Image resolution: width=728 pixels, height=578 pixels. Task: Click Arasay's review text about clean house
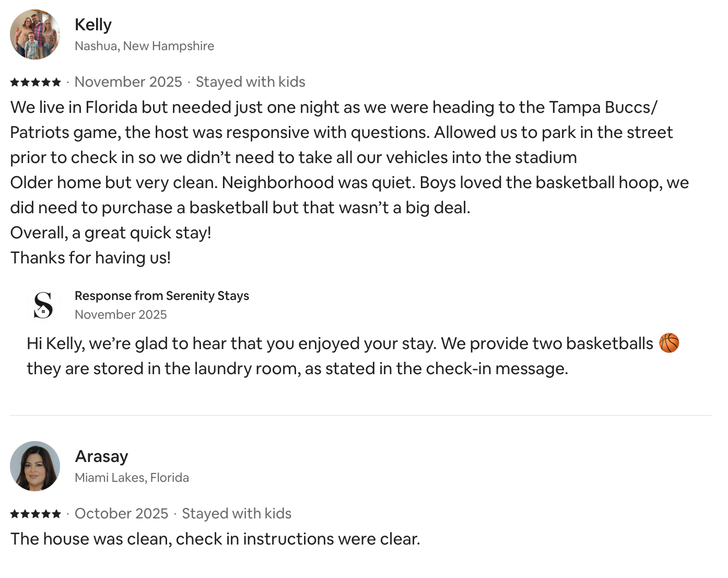(215, 539)
